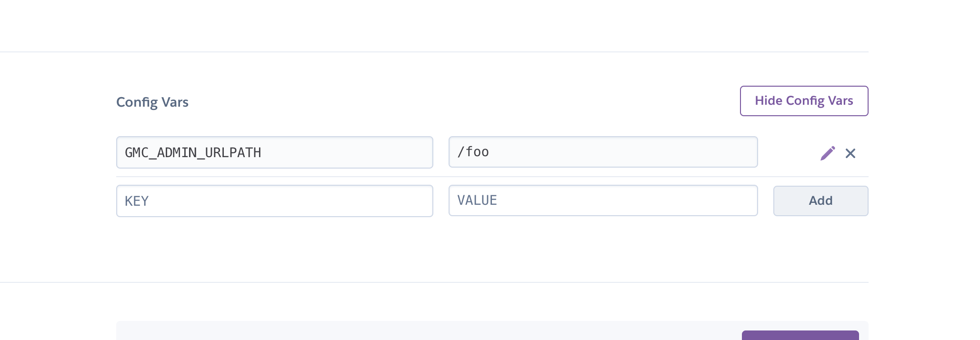Focus the empty VALUE input field
The image size is (980, 340).
[x=603, y=200]
